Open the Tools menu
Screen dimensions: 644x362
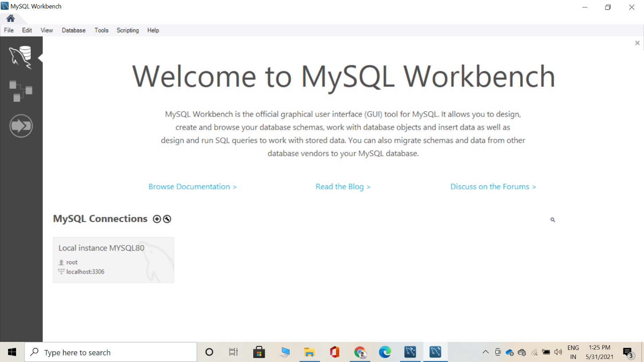pyautogui.click(x=101, y=30)
